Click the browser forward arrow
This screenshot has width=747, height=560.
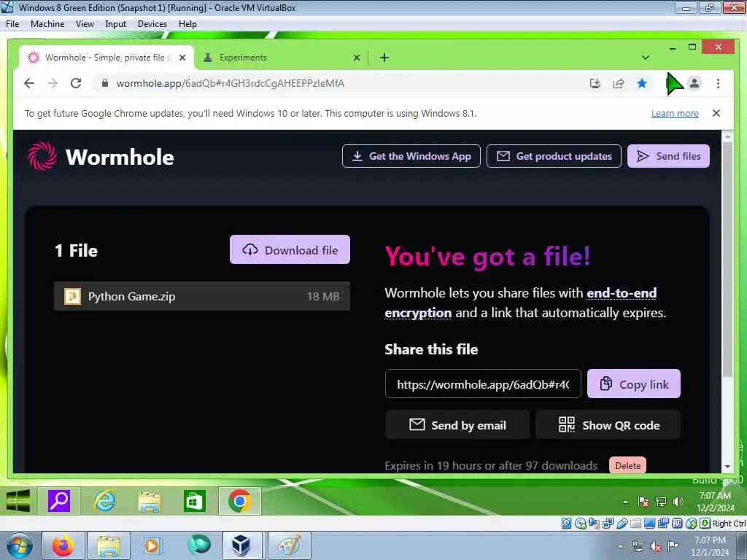(x=53, y=83)
